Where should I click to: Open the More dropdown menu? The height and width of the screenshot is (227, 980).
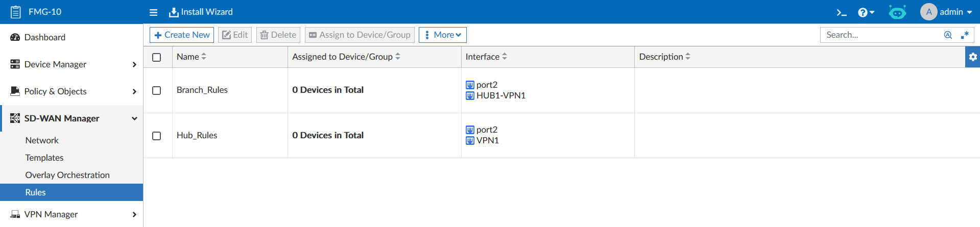click(x=442, y=35)
